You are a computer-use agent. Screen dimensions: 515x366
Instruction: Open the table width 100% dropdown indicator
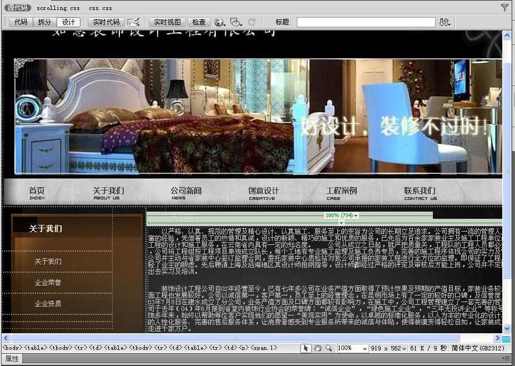pyautogui.click(x=342, y=216)
